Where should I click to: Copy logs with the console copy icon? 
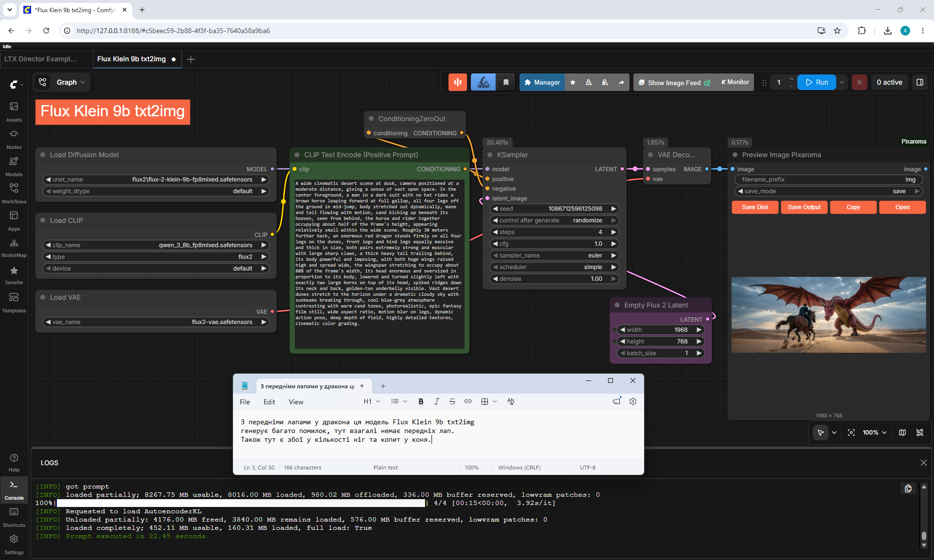(908, 488)
